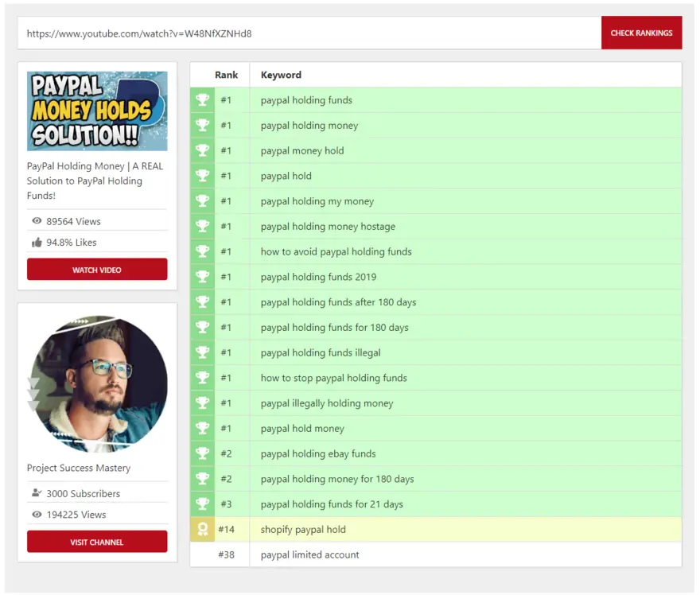Select keyword 'paypal holding money'

(x=309, y=126)
